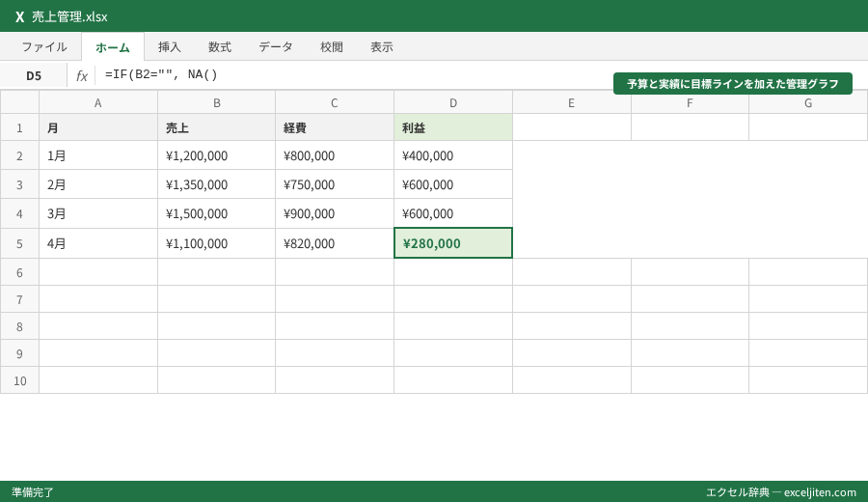Select the 経費 header cell
Screen dimensions: 868x502
(335, 127)
